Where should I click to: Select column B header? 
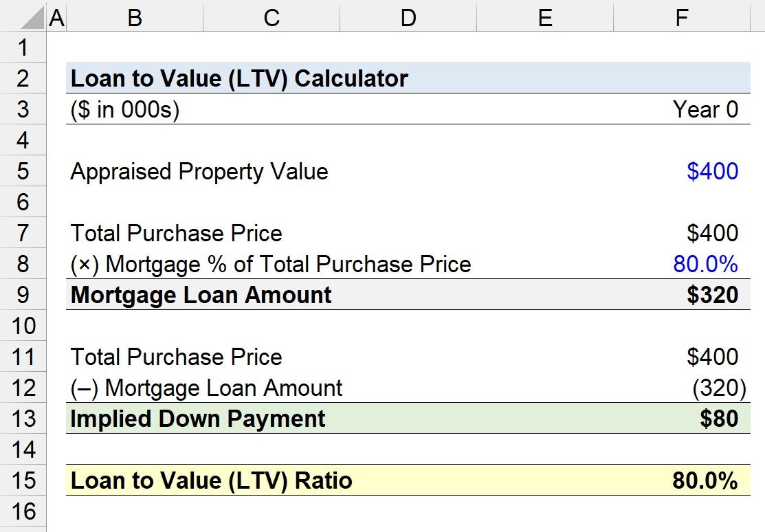[x=135, y=17]
